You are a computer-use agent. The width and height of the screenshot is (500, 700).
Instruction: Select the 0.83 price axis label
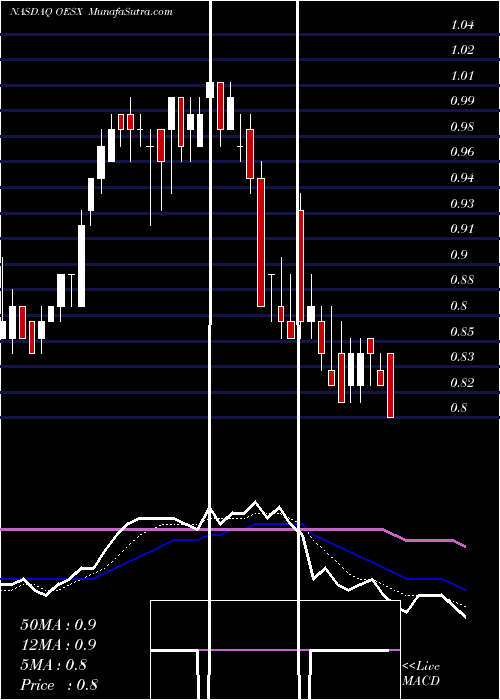462,357
